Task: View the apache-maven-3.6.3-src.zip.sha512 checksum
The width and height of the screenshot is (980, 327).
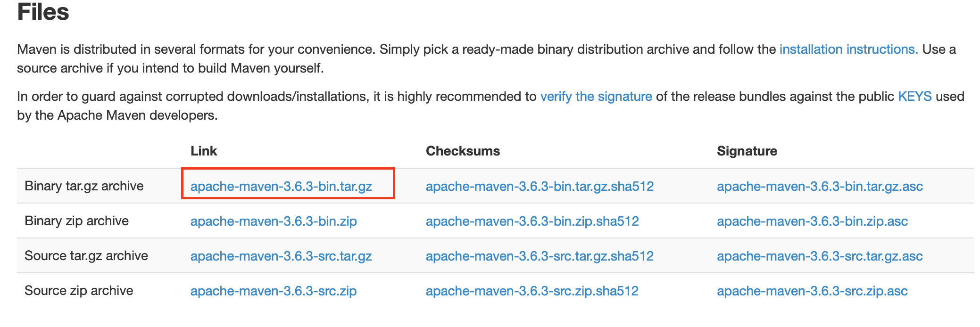Action: point(532,291)
